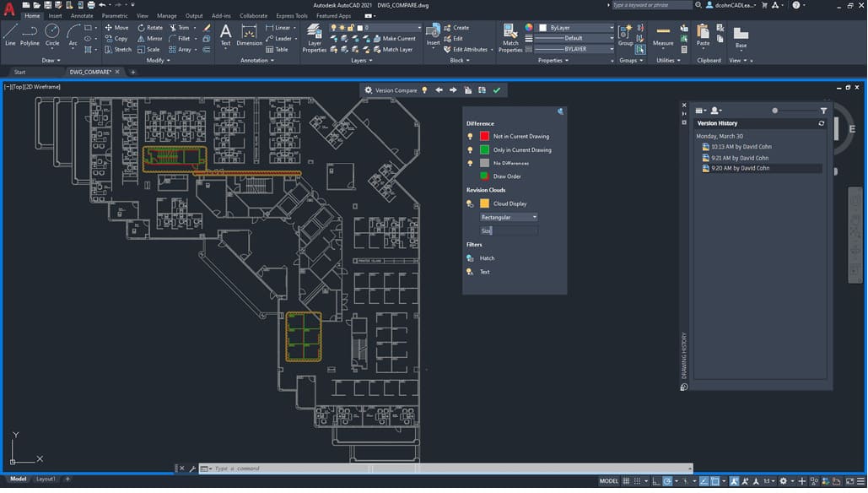The height and width of the screenshot is (493, 868).
Task: Click previous difference arrow in compare toolbar
Action: click(438, 89)
